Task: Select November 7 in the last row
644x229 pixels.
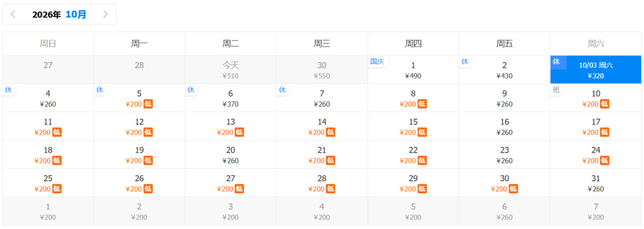Action: 596,211
